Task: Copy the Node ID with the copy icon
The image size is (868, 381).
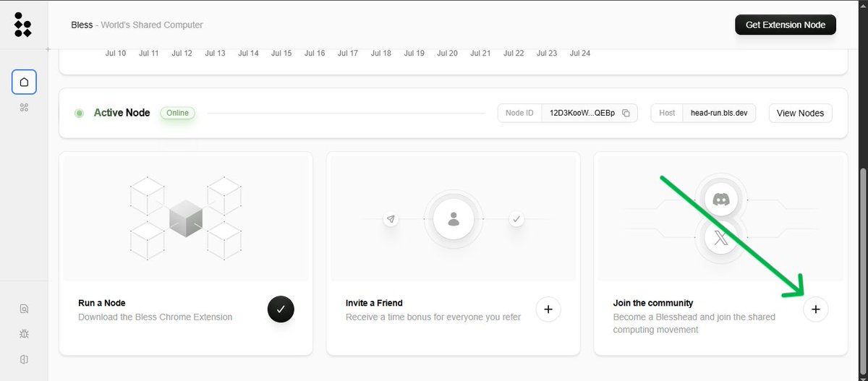Action: 626,113
